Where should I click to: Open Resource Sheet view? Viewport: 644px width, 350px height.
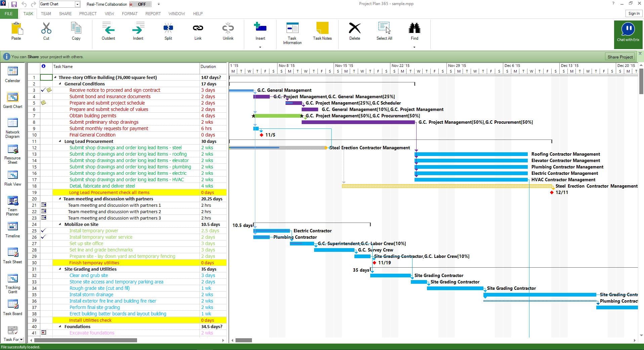point(12,154)
